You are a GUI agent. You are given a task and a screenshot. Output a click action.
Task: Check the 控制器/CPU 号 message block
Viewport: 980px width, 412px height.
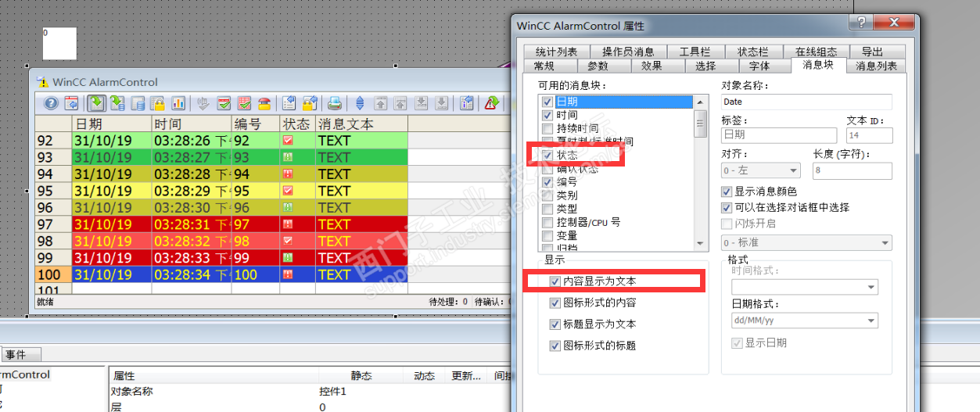point(547,222)
